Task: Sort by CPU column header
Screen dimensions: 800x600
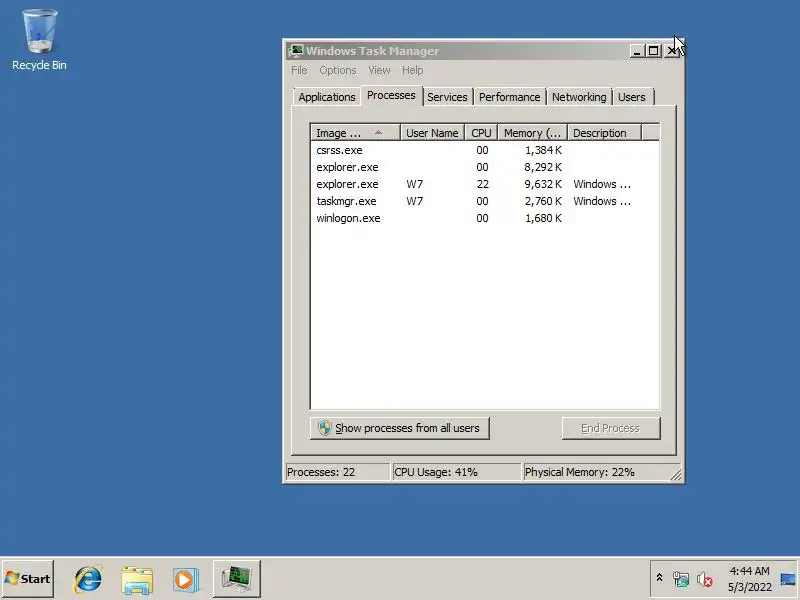Action: [481, 133]
